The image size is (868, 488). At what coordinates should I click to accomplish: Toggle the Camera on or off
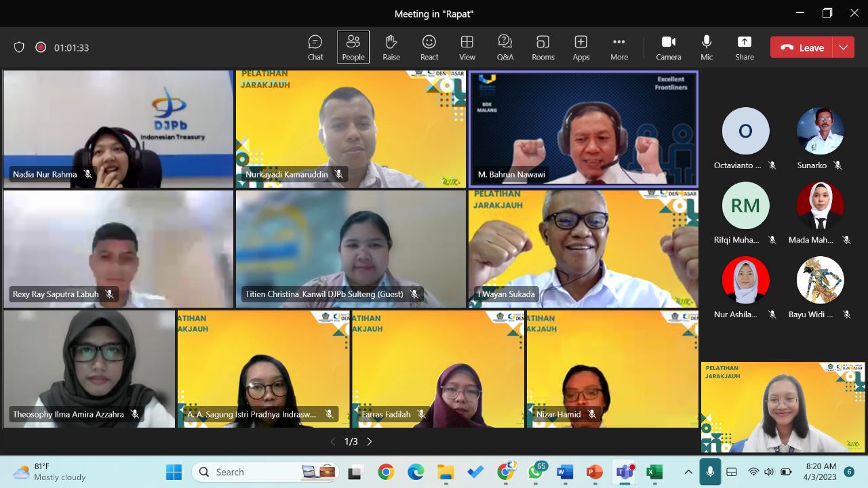point(669,47)
